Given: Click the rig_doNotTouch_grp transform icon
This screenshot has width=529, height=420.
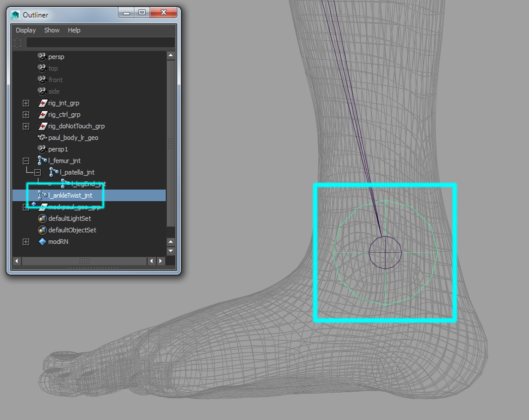Looking at the screenshot, I should click(x=43, y=126).
